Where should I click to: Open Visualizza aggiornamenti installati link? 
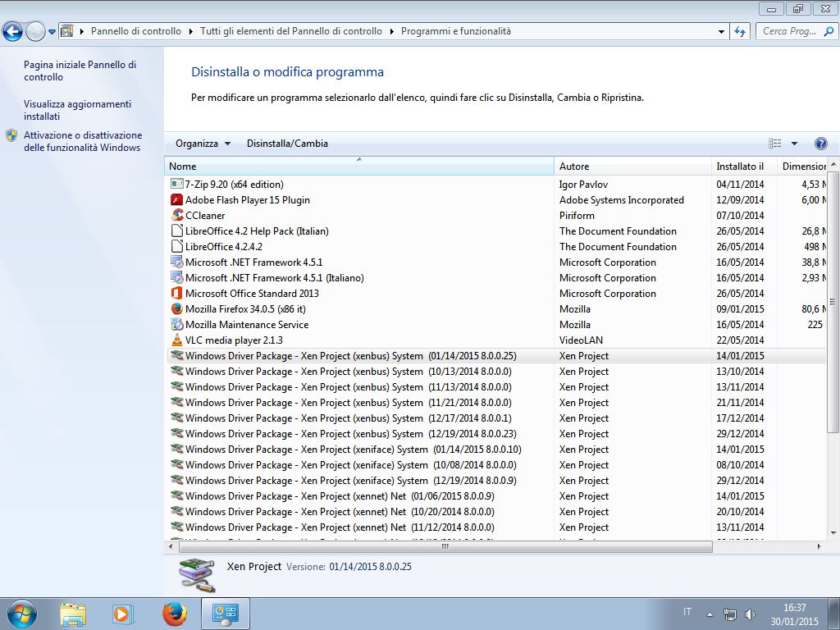coord(77,110)
